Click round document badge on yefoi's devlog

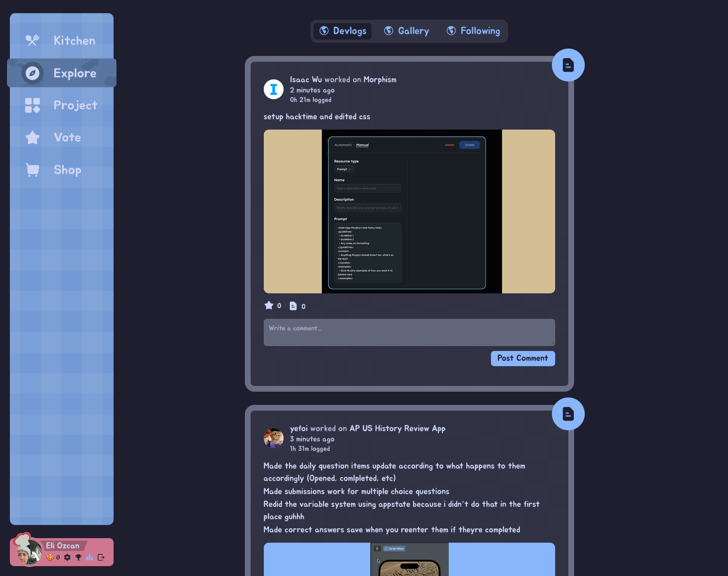click(568, 414)
